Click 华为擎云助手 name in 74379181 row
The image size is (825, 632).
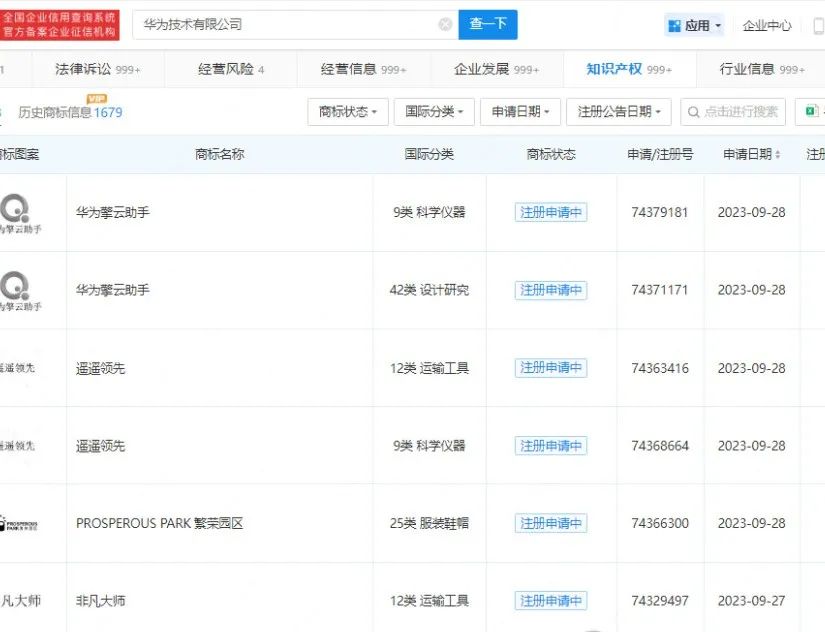point(113,213)
